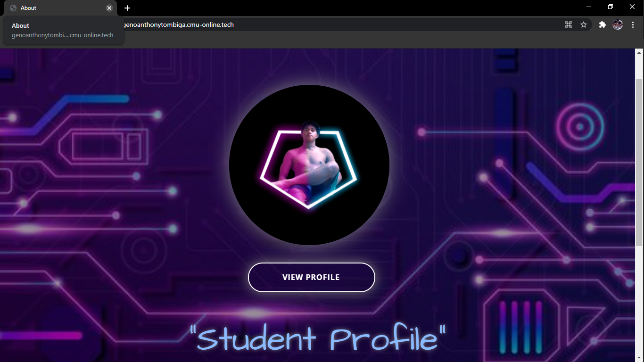Click the About tab hover card

click(x=64, y=30)
